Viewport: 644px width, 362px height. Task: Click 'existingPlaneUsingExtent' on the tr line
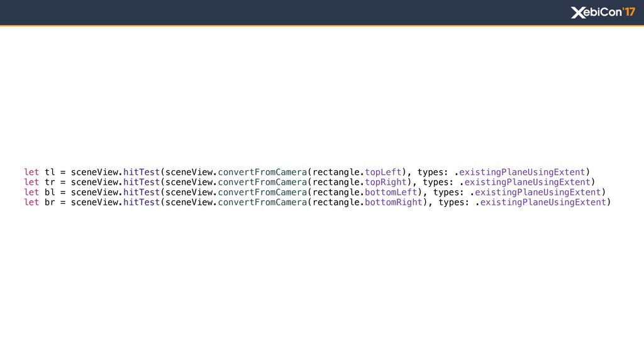pyautogui.click(x=528, y=182)
